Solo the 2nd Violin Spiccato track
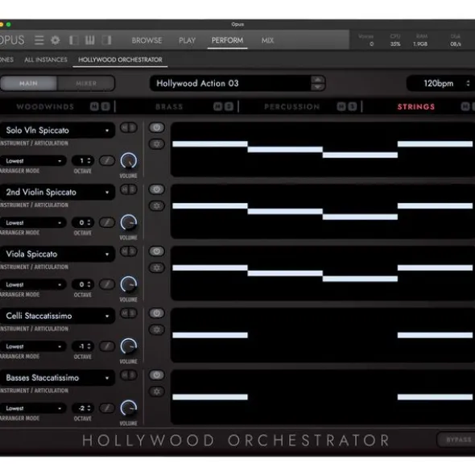Image resolution: width=475 pixels, height=476 pixels. tap(133, 189)
